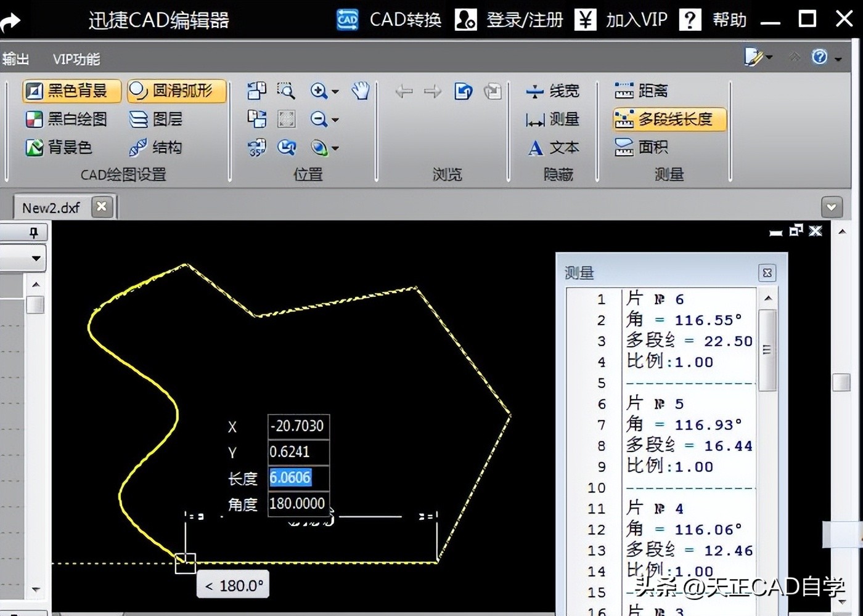Viewport: 863px width, 616px height.
Task: Click the 长度 length input field
Action: click(x=298, y=477)
